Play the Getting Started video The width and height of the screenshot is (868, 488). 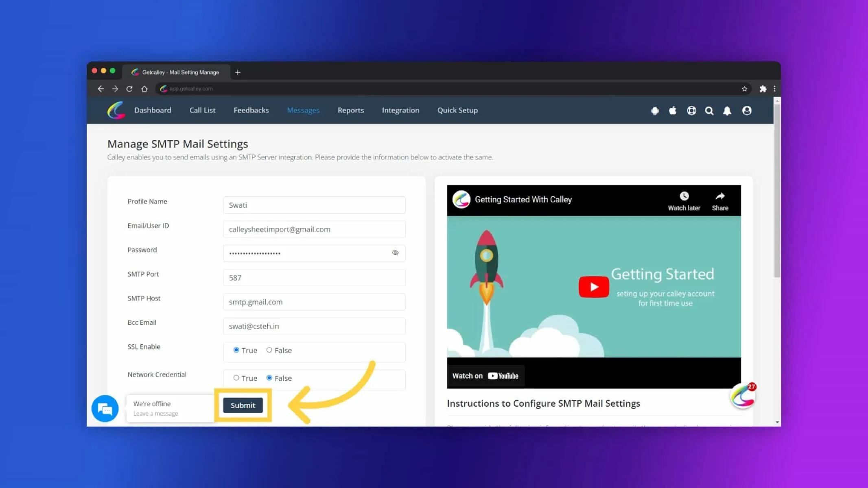pyautogui.click(x=594, y=287)
